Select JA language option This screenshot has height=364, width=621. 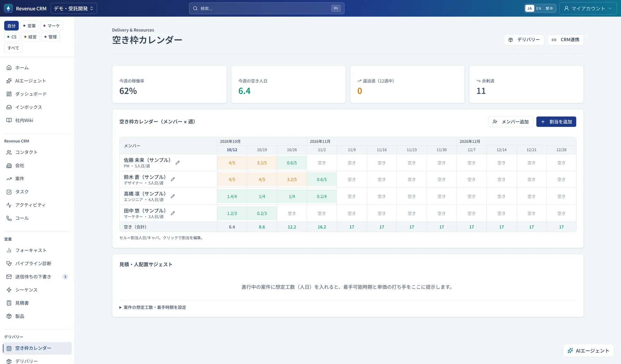point(530,8)
